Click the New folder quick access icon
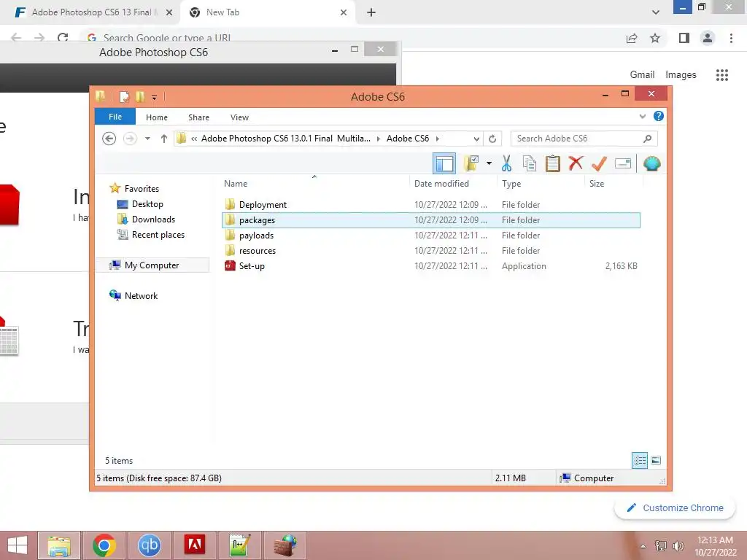Viewport: 747px width, 560px height. (141, 97)
